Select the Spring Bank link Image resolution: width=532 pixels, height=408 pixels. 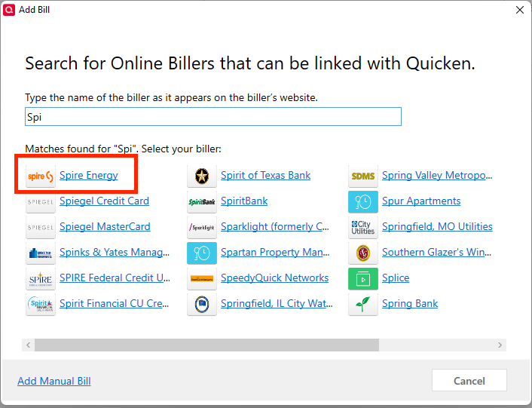pyautogui.click(x=410, y=303)
